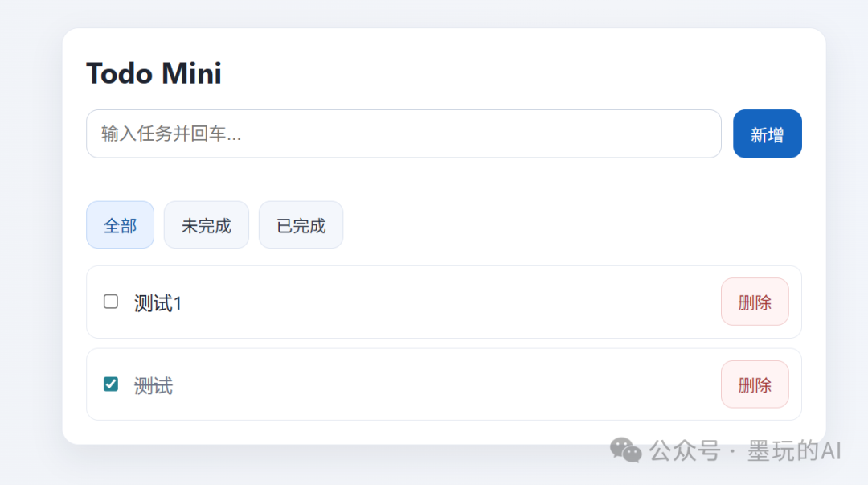Viewport: 868px width, 485px height.
Task: Click the 新增 button
Action: pyautogui.click(x=767, y=134)
